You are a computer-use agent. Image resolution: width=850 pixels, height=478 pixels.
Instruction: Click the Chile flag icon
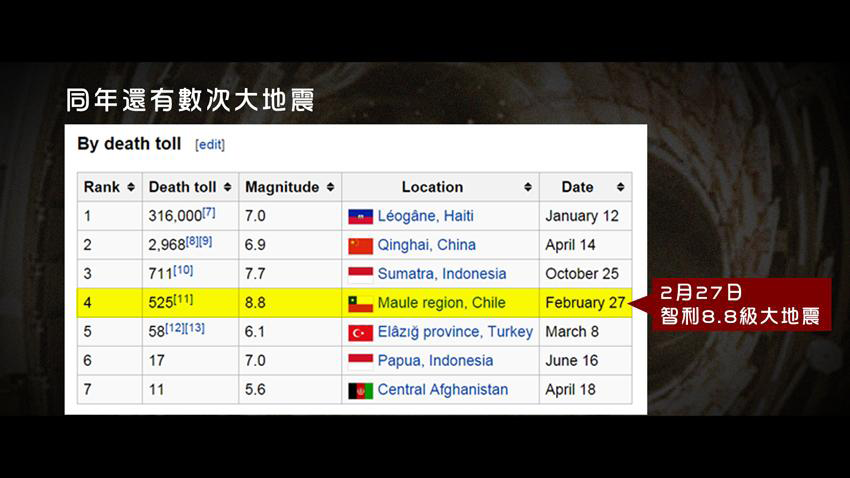coord(360,303)
